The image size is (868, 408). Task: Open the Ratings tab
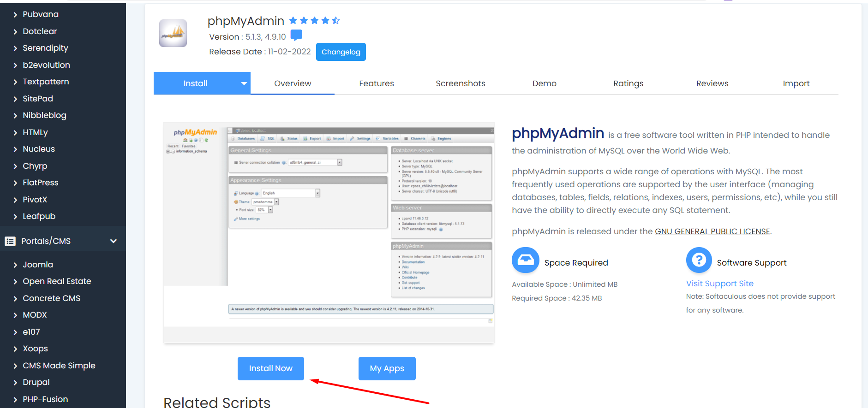pyautogui.click(x=629, y=83)
